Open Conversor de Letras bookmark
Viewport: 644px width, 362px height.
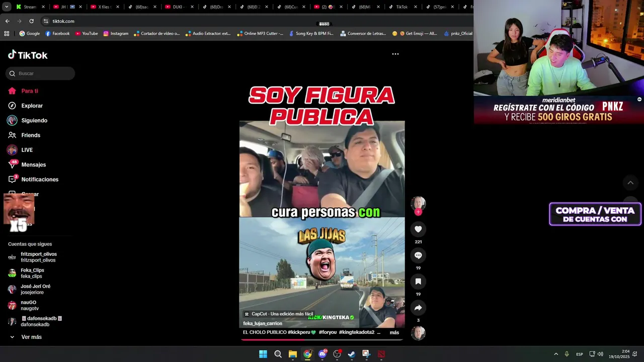363,34
